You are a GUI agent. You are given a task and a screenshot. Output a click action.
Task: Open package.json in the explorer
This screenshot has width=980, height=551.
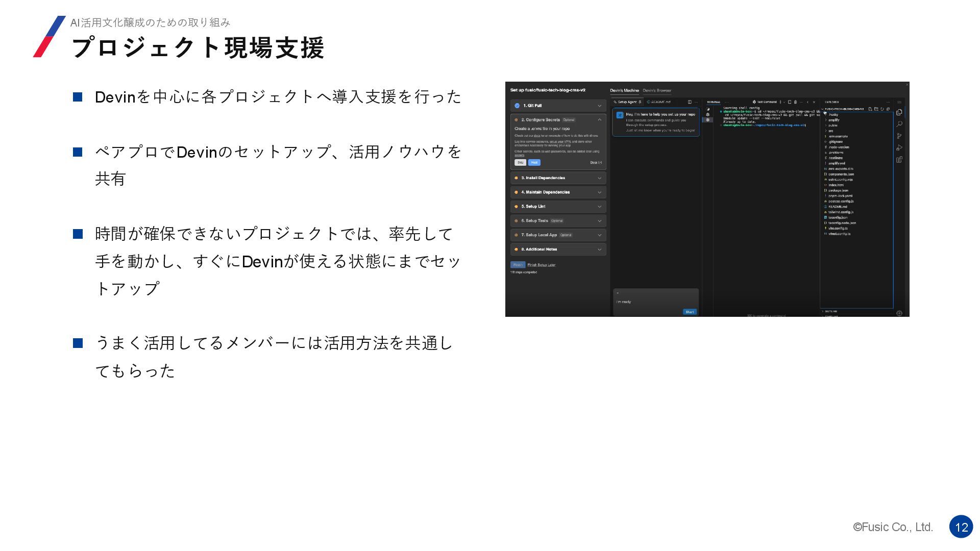[838, 190]
